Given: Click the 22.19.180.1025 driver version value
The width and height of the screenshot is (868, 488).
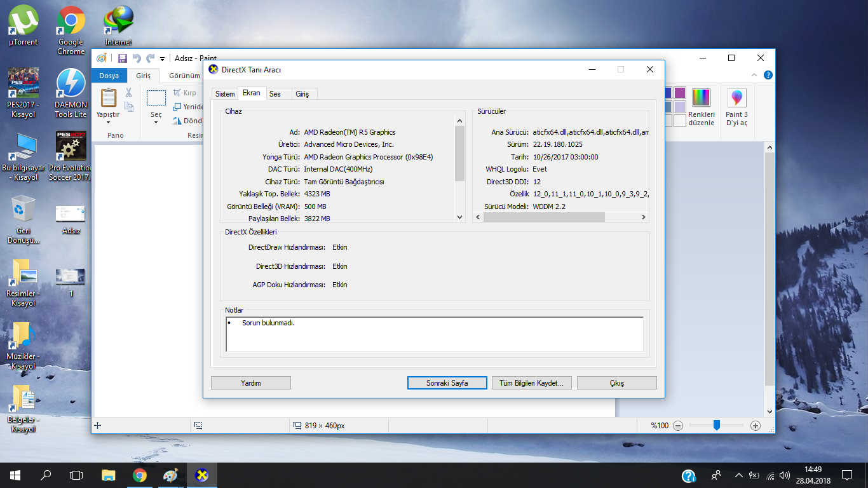Looking at the screenshot, I should 558,144.
